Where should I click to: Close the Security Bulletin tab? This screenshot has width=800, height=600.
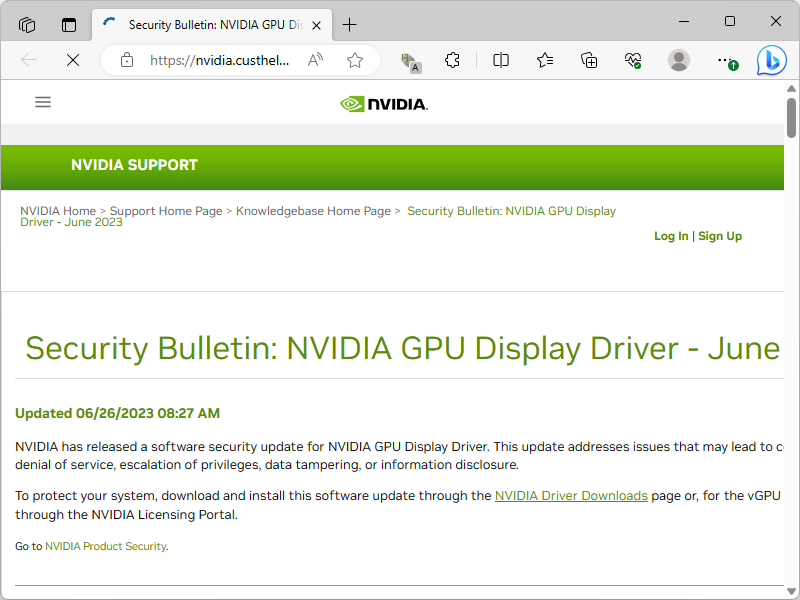point(316,25)
